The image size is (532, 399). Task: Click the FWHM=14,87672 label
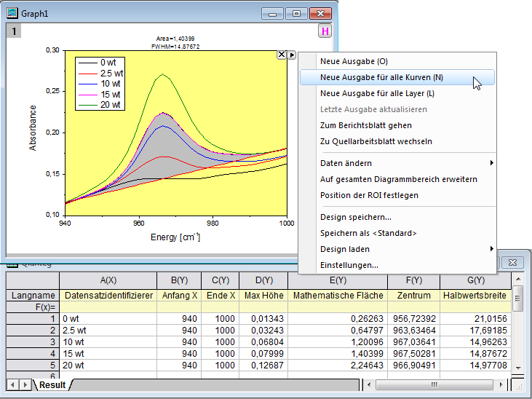pos(175,47)
